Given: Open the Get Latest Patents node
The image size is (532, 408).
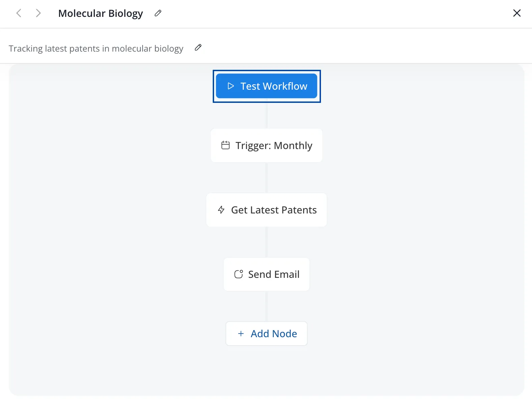Looking at the screenshot, I should click(x=267, y=210).
